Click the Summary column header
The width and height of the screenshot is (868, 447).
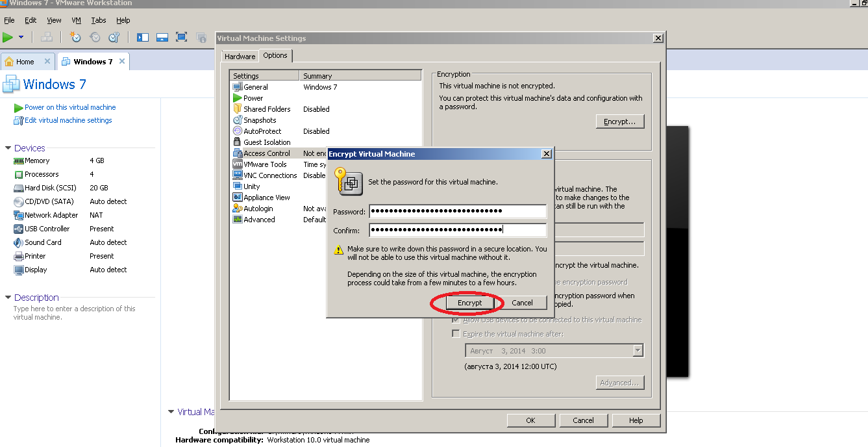coord(360,76)
